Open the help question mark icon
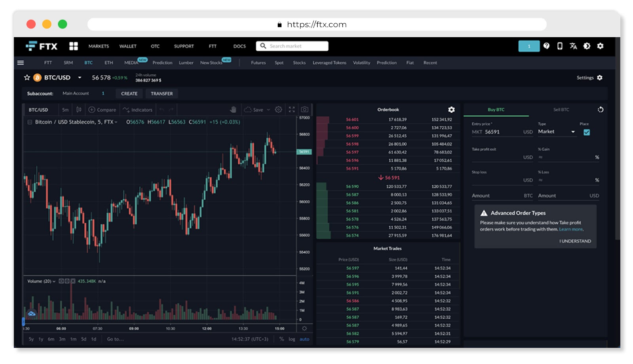This screenshot has height=364, width=633. pos(546,46)
